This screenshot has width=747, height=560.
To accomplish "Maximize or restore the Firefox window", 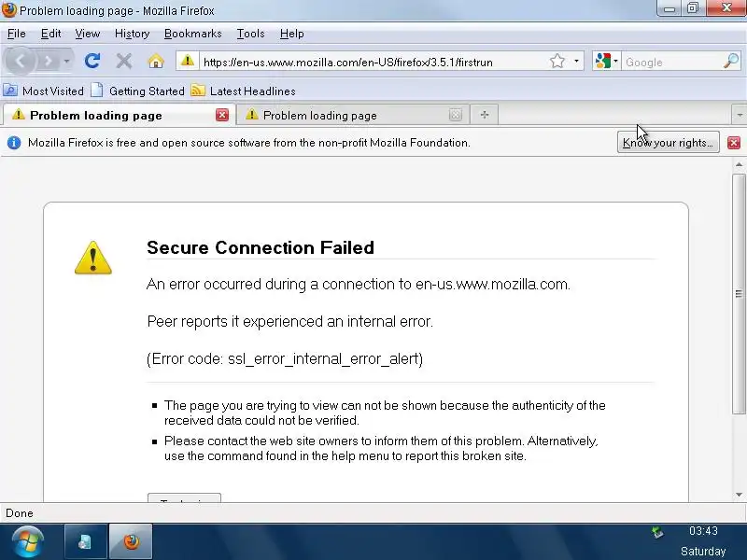I will (693, 8).
